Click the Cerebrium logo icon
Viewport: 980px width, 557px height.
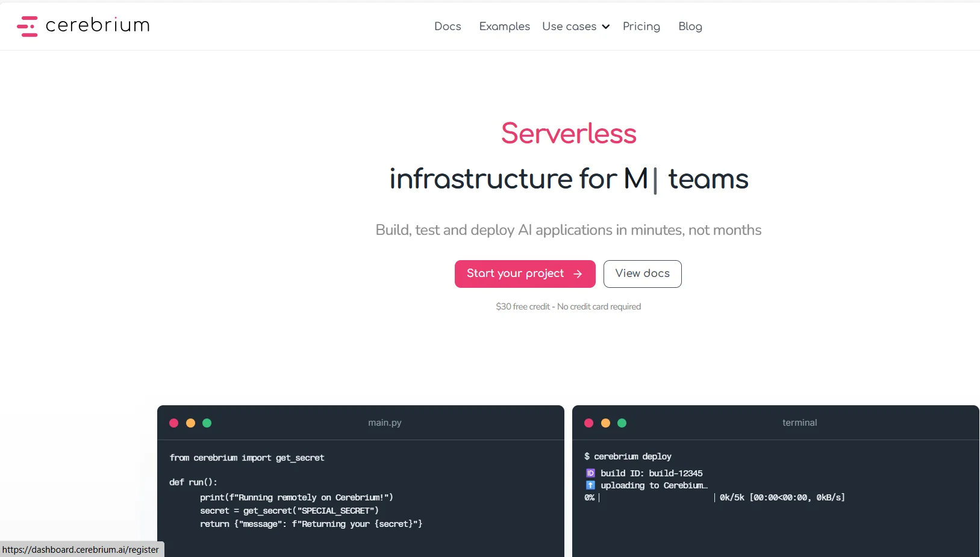pyautogui.click(x=27, y=26)
